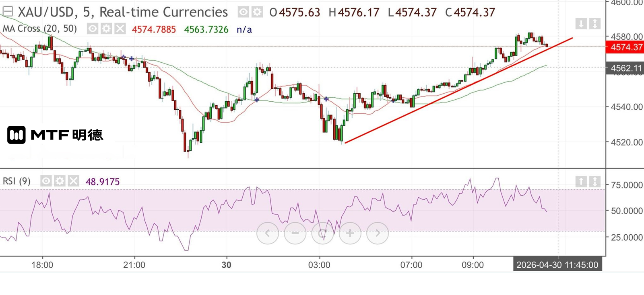Viewport: 644px width, 295px height.
Task: Maximize the RSI pane
Action: click(x=594, y=182)
